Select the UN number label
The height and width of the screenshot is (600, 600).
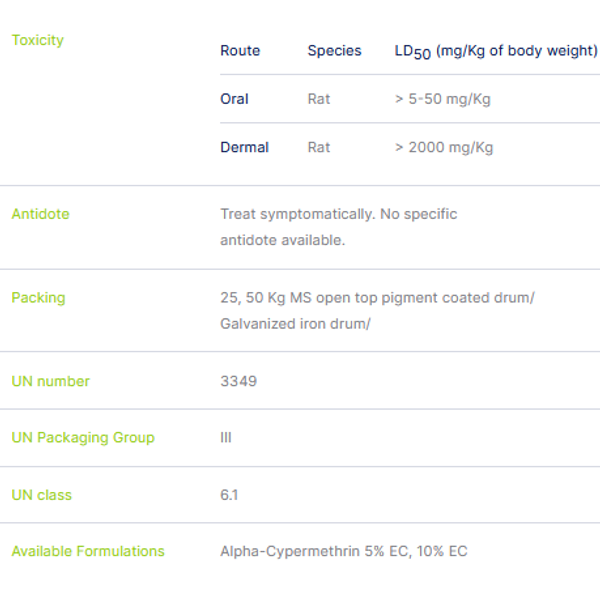[51, 381]
